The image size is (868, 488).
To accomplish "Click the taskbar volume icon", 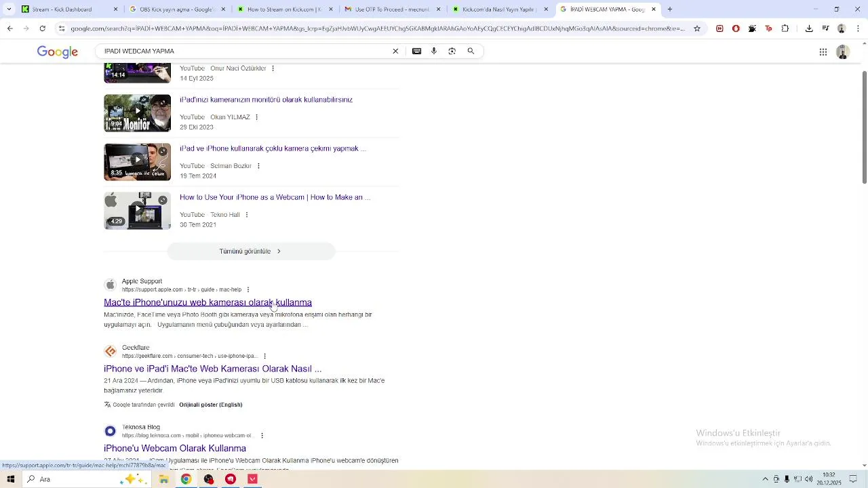I will [808, 479].
